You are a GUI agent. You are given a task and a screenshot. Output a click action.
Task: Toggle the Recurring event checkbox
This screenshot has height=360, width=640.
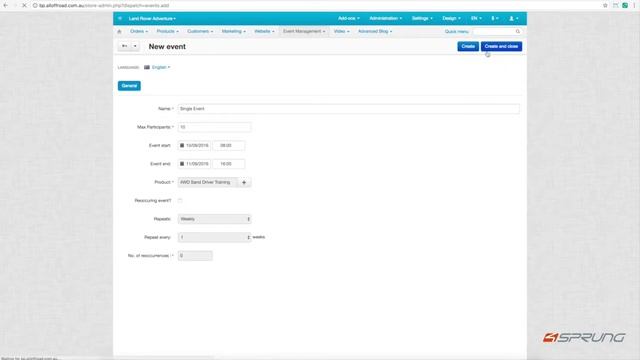tap(180, 200)
